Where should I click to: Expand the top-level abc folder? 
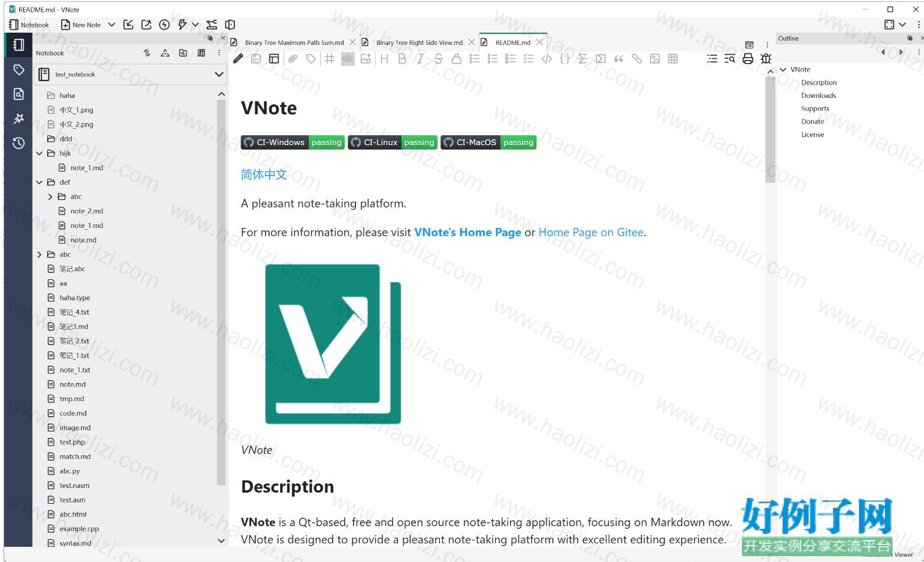tap(40, 255)
